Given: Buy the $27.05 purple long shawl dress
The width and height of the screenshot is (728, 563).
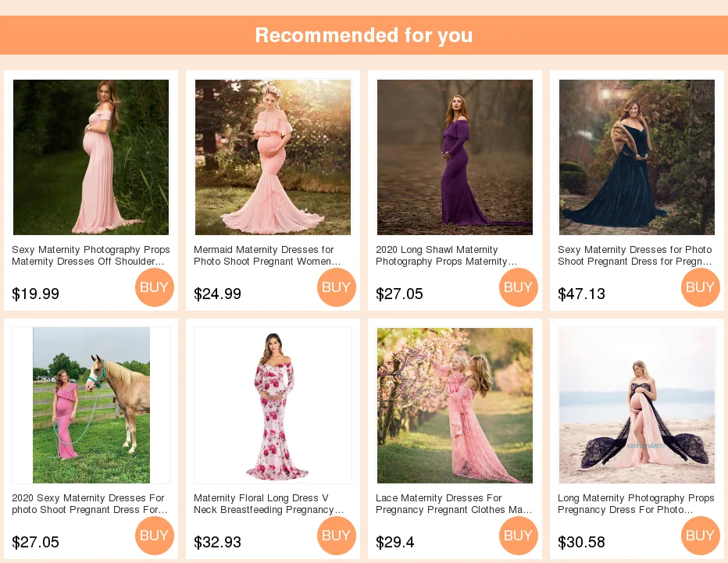Looking at the screenshot, I should [x=519, y=287].
